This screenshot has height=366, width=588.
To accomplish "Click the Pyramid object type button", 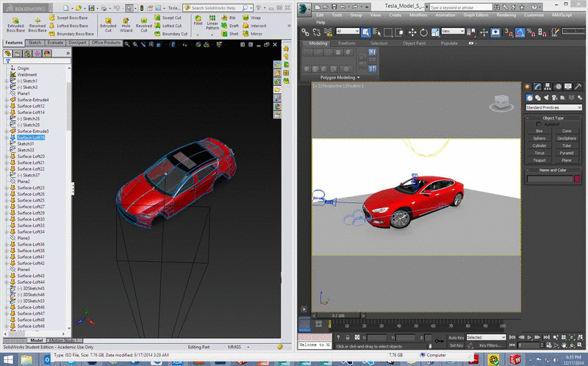I will point(567,153).
